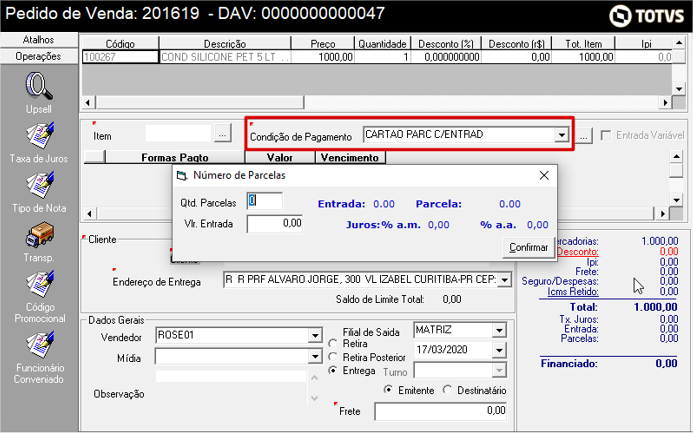Close the Número de Parcelas dialog
The image size is (693, 433).
[544, 175]
